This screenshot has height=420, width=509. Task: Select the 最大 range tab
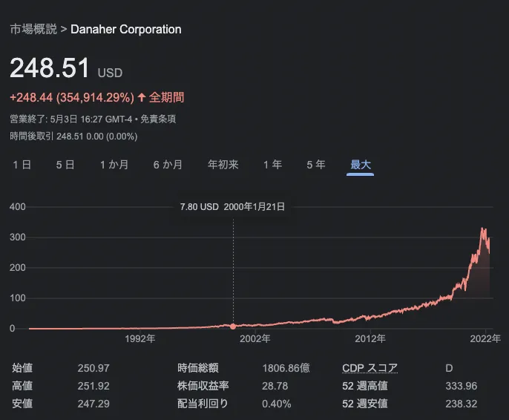click(x=361, y=165)
